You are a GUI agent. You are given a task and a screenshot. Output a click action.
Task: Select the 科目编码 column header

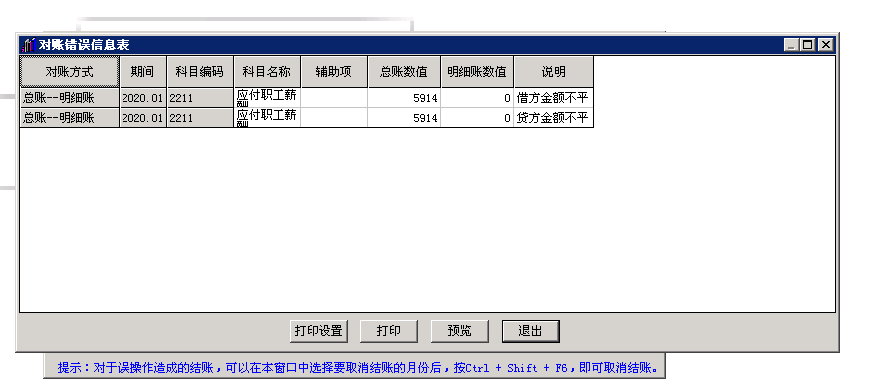click(x=200, y=71)
